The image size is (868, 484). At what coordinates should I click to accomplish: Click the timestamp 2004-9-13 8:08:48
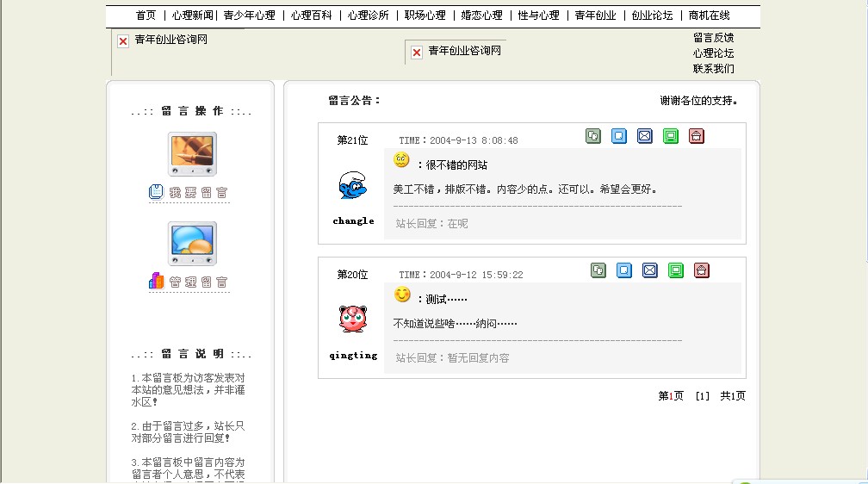474,140
